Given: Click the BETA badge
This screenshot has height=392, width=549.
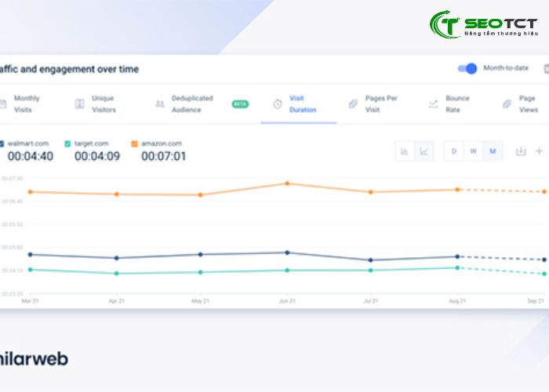Looking at the screenshot, I should pyautogui.click(x=240, y=104).
